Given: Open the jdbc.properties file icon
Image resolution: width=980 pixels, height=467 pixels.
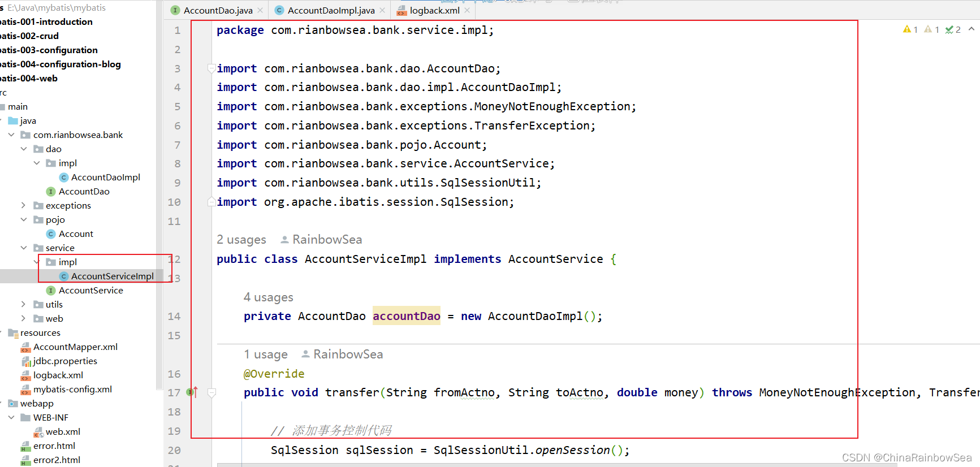Looking at the screenshot, I should (x=25, y=361).
